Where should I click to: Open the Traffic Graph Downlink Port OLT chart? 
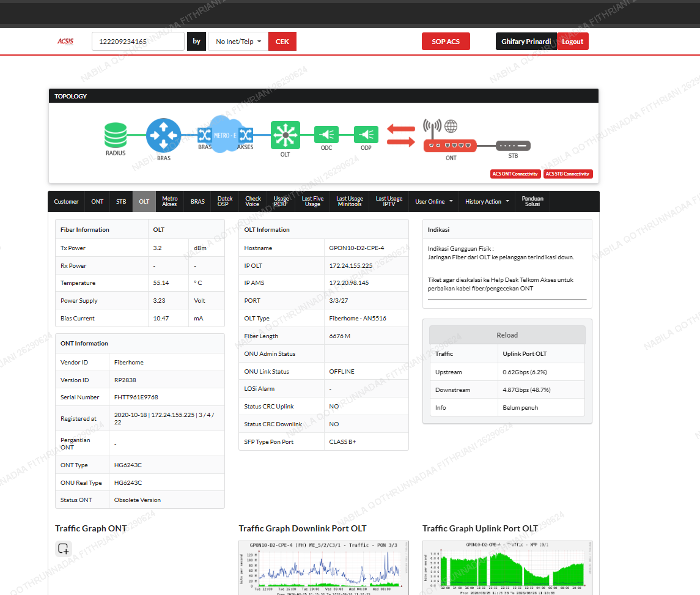coord(323,567)
